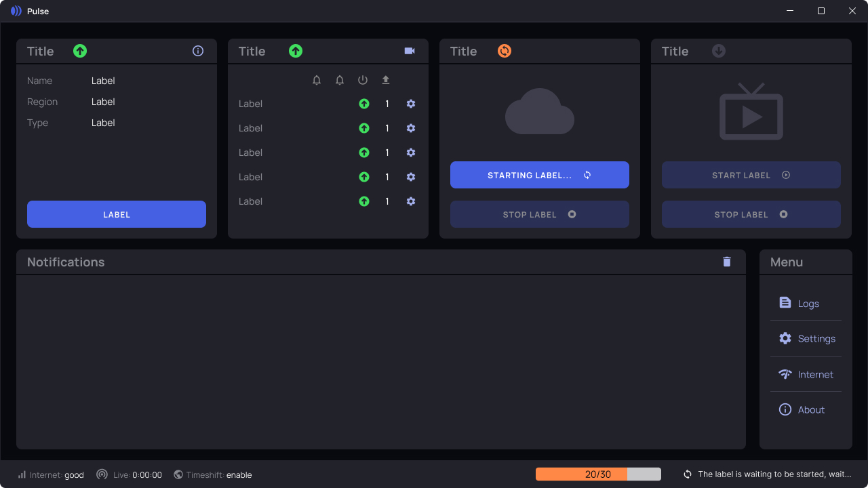Open the gear settings of the last Label row

point(411,201)
